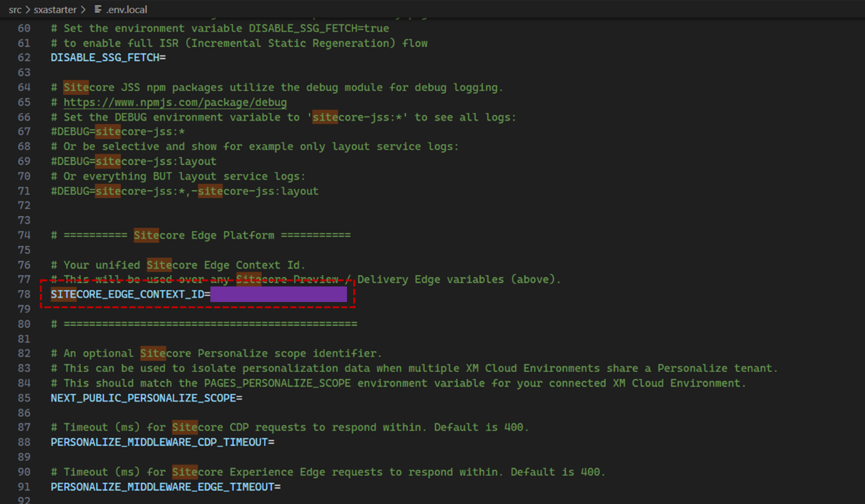Place cursor on DISABLE_SSG_FETCH variable
This screenshot has width=865, height=504.
(105, 58)
